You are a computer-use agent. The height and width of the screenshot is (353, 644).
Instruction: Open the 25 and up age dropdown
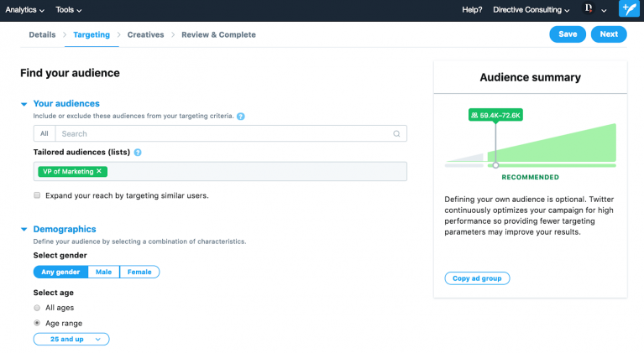click(x=71, y=340)
